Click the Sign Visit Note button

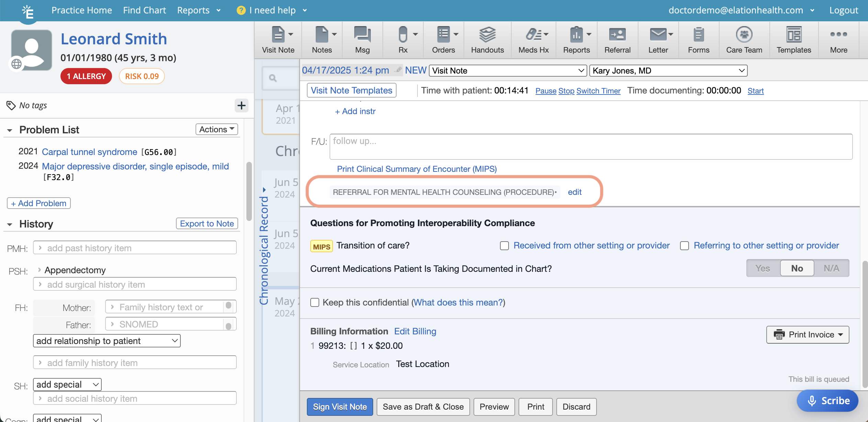coord(340,407)
